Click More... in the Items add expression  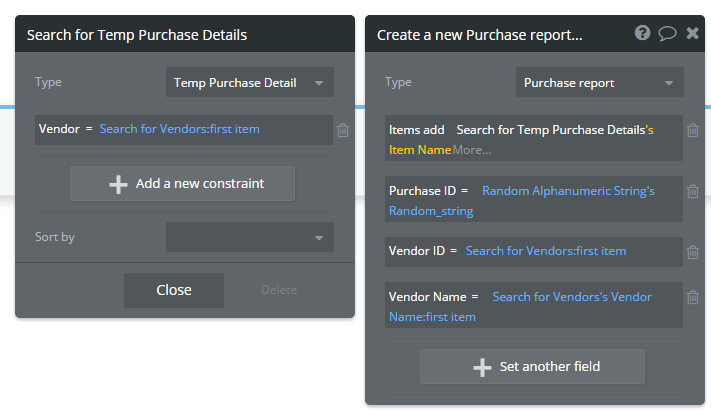(x=472, y=150)
